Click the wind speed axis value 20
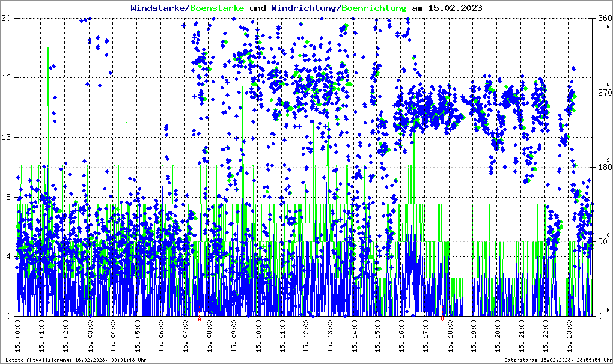The image size is (613, 364). coord(6,18)
